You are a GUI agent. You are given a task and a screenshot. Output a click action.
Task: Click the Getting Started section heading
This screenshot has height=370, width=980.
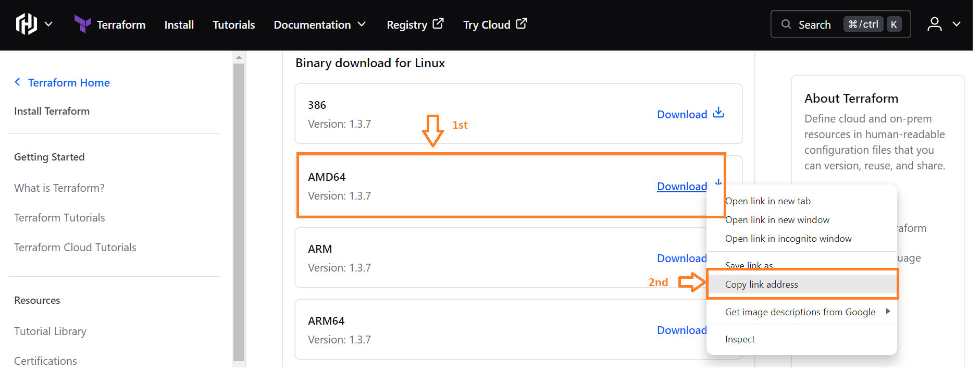coord(49,157)
